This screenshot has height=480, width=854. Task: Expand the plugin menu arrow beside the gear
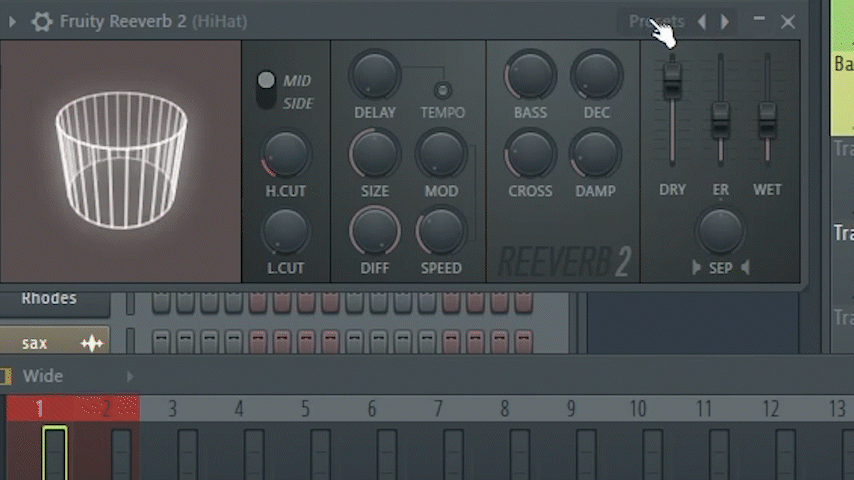[x=12, y=22]
